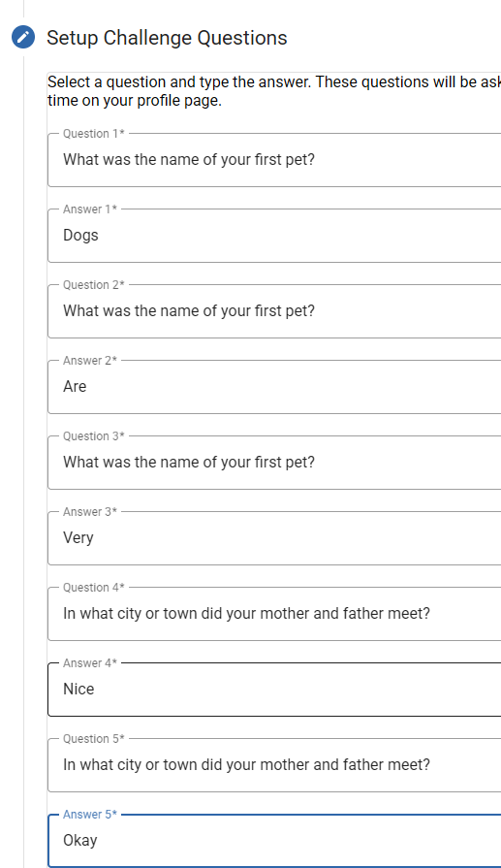The height and width of the screenshot is (868, 501).
Task: Click the Answer 1* floating label
Action: tap(90, 209)
